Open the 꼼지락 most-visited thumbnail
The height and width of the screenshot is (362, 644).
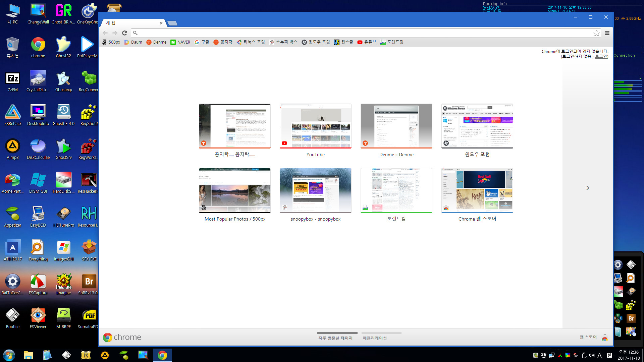[235, 126]
